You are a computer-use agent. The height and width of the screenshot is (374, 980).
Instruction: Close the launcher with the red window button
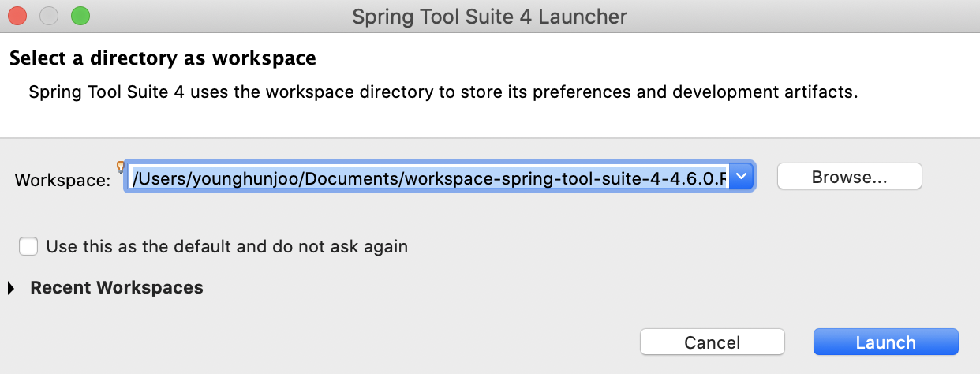[17, 15]
